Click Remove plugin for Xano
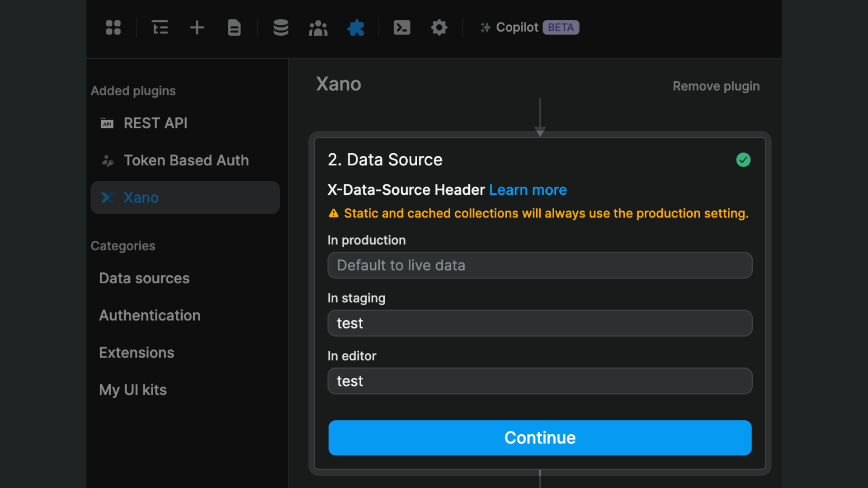 716,86
